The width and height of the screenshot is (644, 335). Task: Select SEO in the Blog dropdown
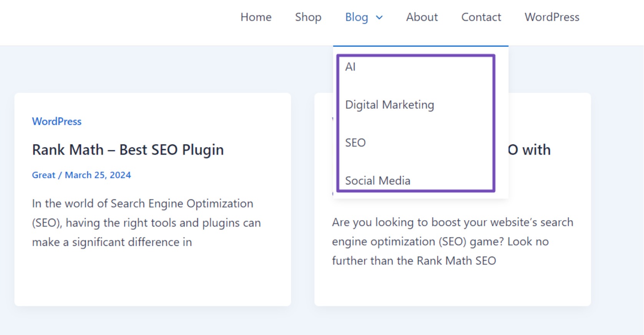click(x=355, y=143)
